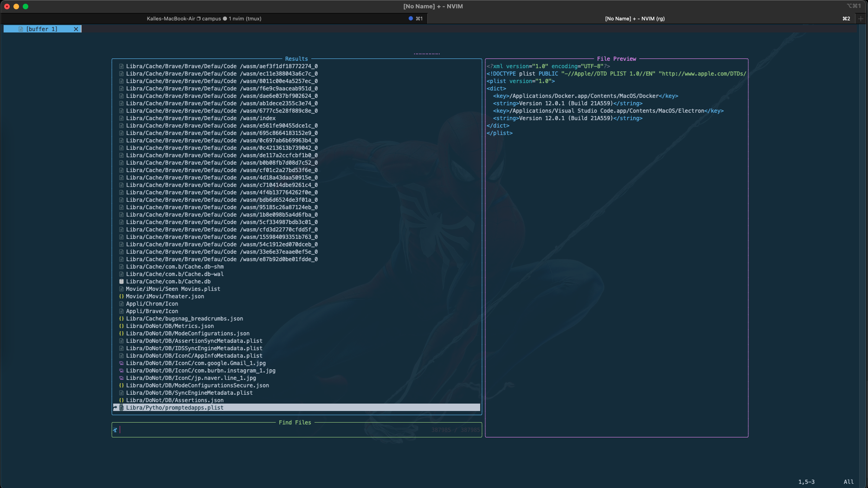Screen dimensions: 868x488
Task: Click the file icon beside IDSSyncEngineMetadata.plist
Action: pyautogui.click(x=122, y=348)
